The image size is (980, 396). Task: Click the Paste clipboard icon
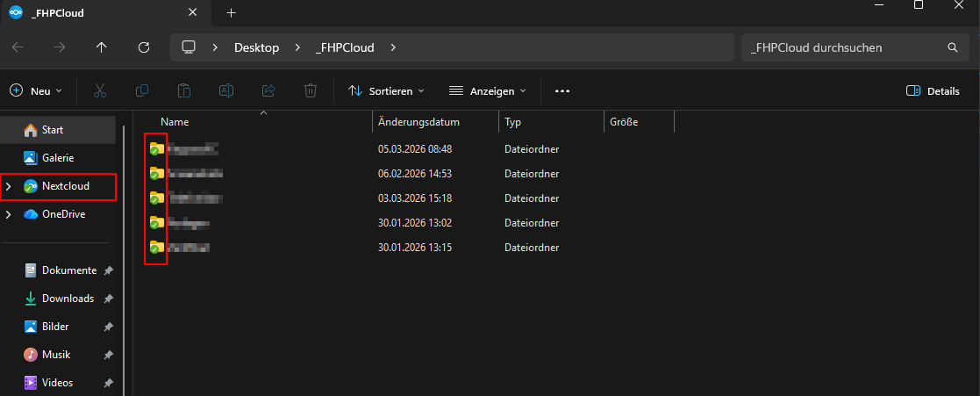184,90
